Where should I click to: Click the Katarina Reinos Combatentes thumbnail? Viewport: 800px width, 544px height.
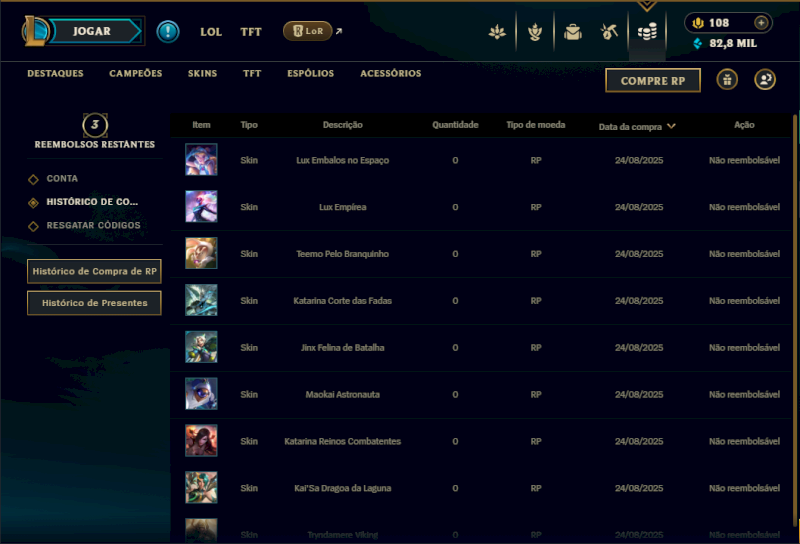click(201, 441)
